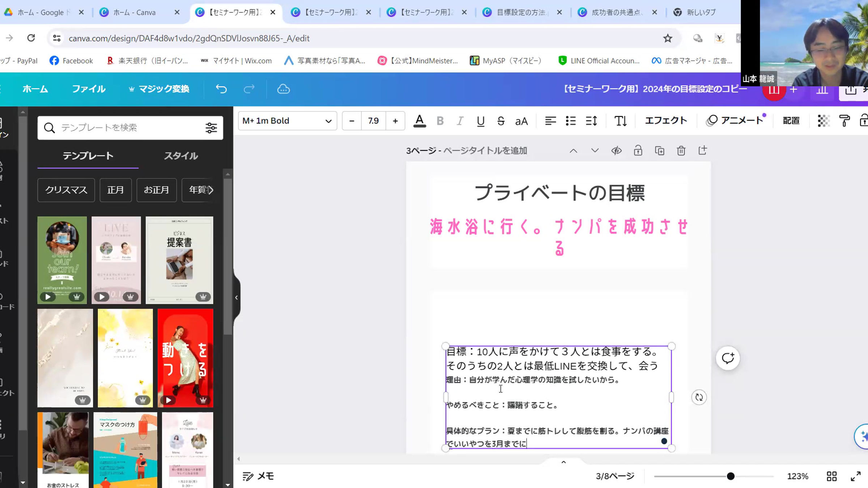Open text color picker (A icon)
Screen dimensions: 868x488
click(x=420, y=121)
